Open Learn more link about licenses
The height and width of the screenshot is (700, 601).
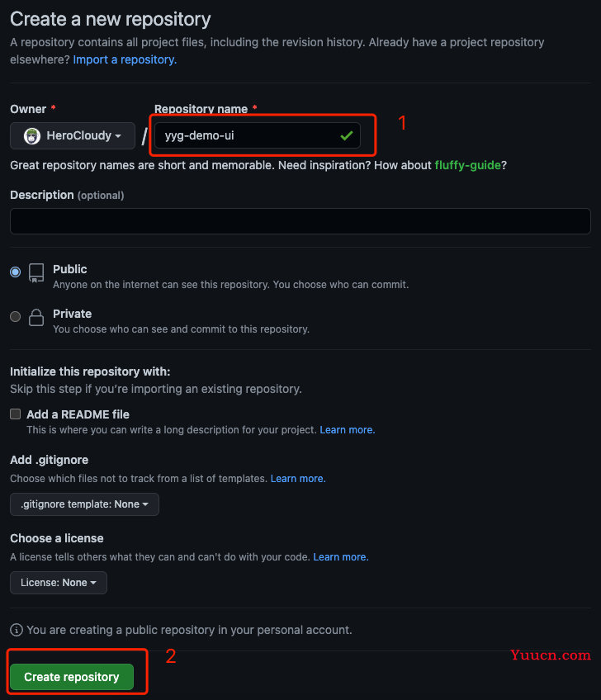341,557
